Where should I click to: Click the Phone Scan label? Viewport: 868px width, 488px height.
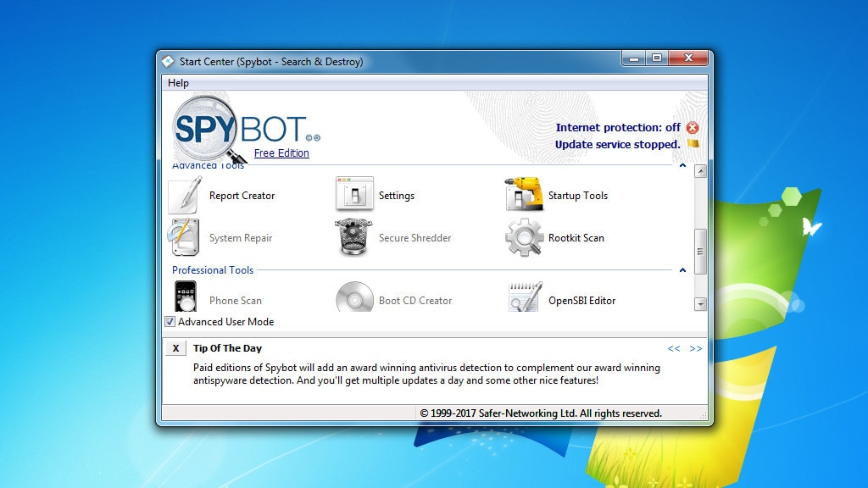tap(236, 301)
